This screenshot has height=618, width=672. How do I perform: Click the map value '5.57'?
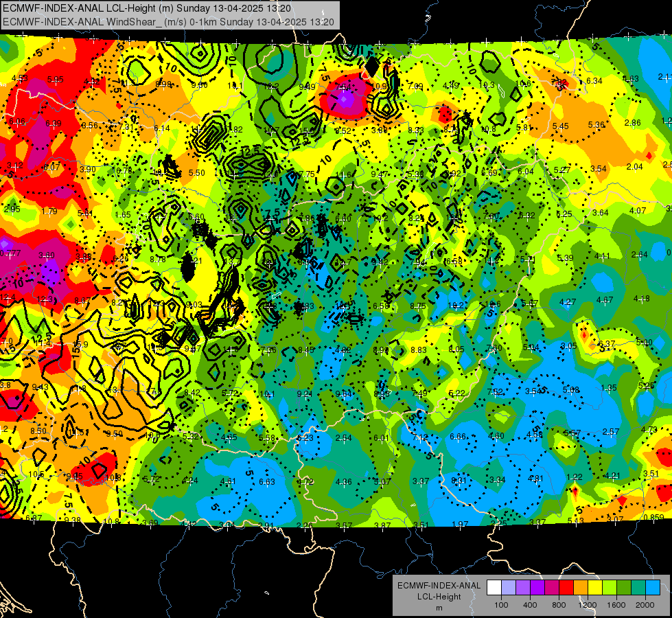[572, 433]
